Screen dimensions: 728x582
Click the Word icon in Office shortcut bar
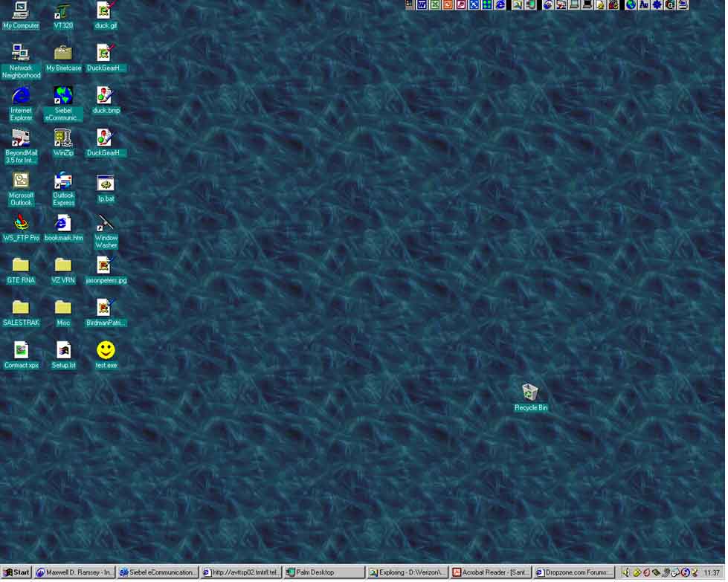pyautogui.click(x=422, y=5)
